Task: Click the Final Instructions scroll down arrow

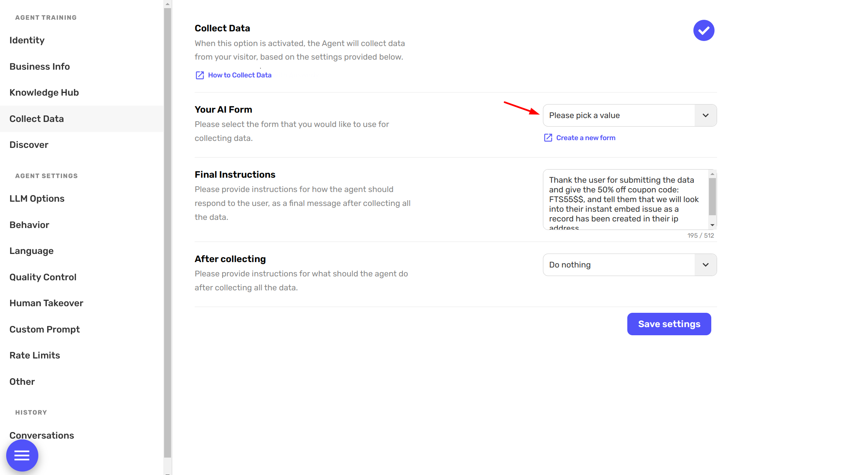Action: tap(712, 225)
